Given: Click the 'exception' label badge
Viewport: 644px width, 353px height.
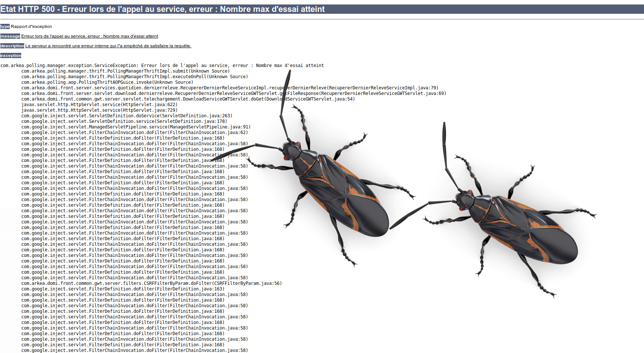Looking at the screenshot, I should pos(11,55).
